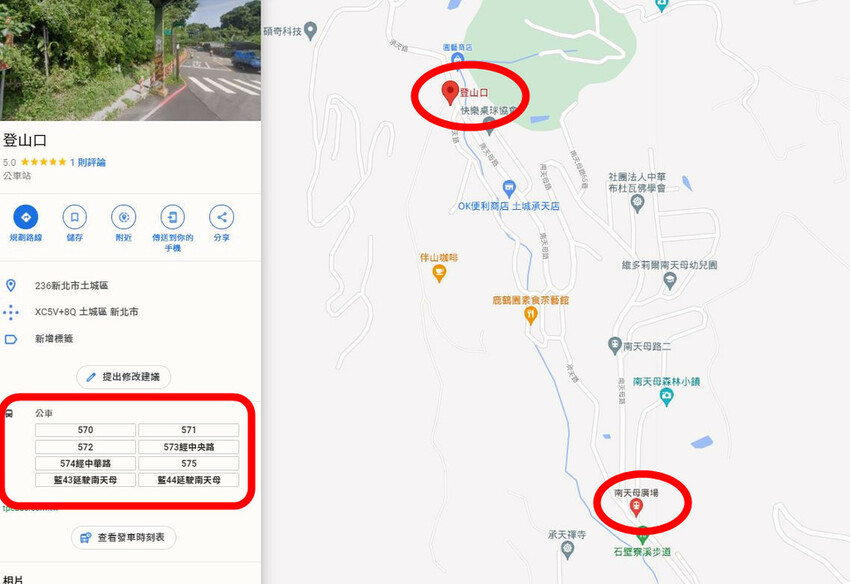Choose bus route 藍44延駛南天母
850x584 pixels.
(189, 480)
